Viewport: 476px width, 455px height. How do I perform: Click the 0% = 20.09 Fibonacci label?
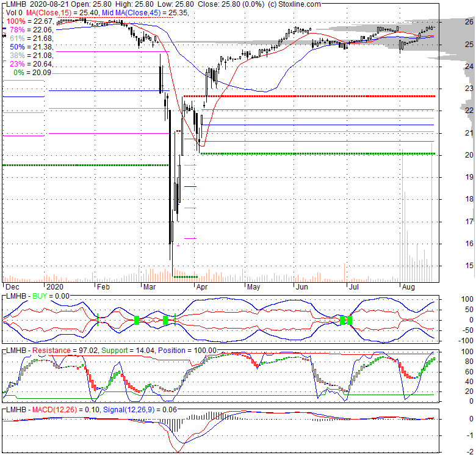(32, 73)
